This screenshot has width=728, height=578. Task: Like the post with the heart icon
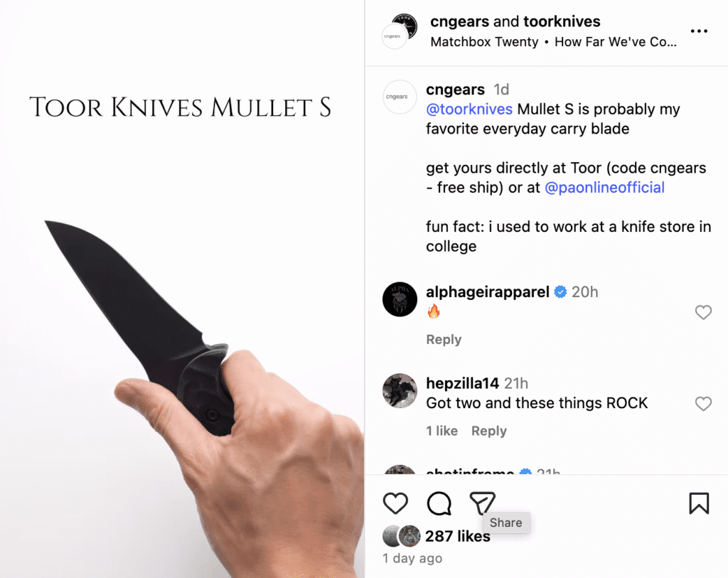tap(395, 503)
